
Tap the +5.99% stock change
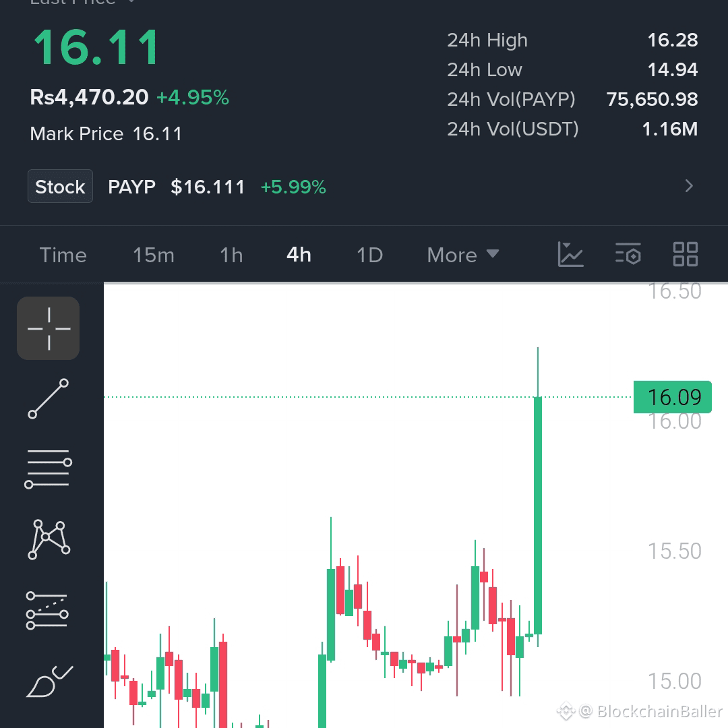(x=293, y=187)
